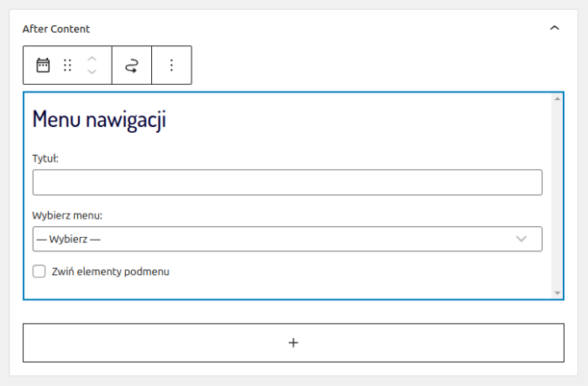The width and height of the screenshot is (588, 386).
Task: Click the arrow on the Wybierz select box
Action: pos(522,239)
